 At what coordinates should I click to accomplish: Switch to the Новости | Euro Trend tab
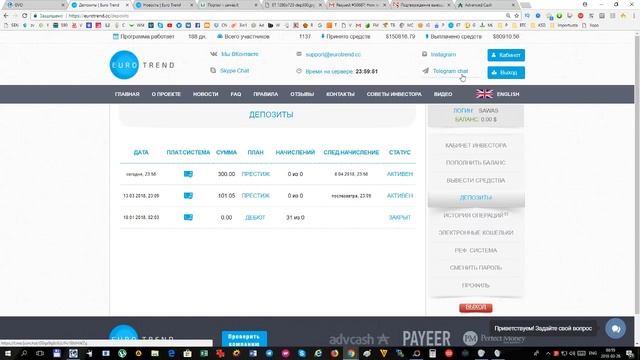[163, 5]
